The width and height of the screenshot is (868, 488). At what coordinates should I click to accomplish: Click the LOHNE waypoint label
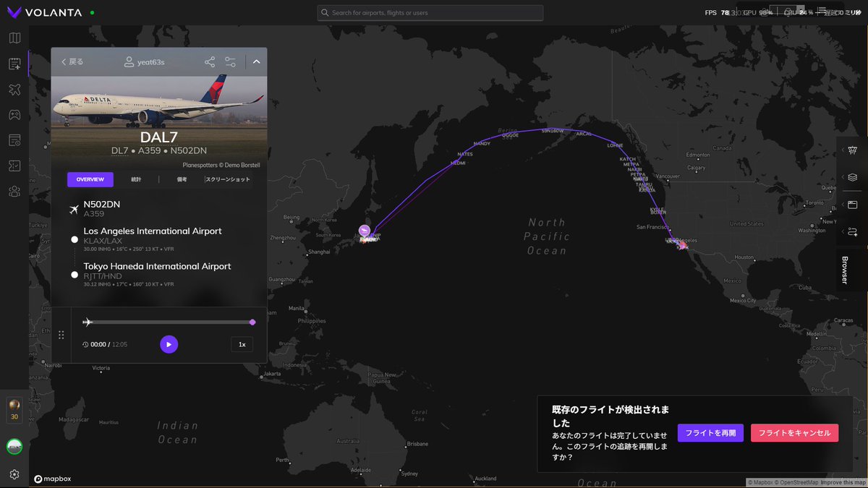(x=615, y=145)
